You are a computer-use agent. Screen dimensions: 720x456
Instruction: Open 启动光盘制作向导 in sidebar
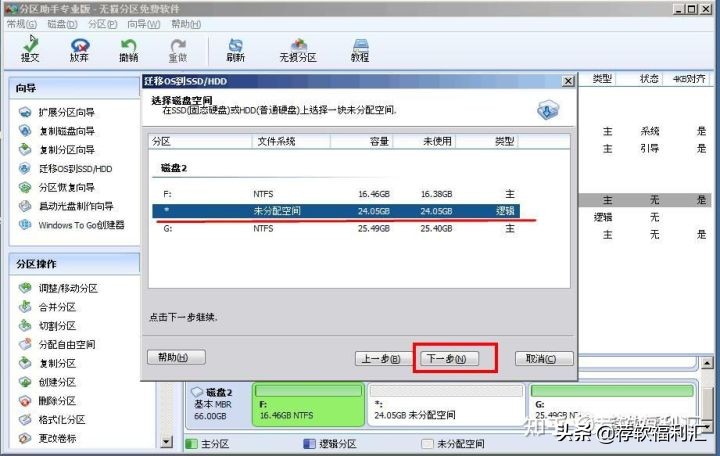[76, 206]
